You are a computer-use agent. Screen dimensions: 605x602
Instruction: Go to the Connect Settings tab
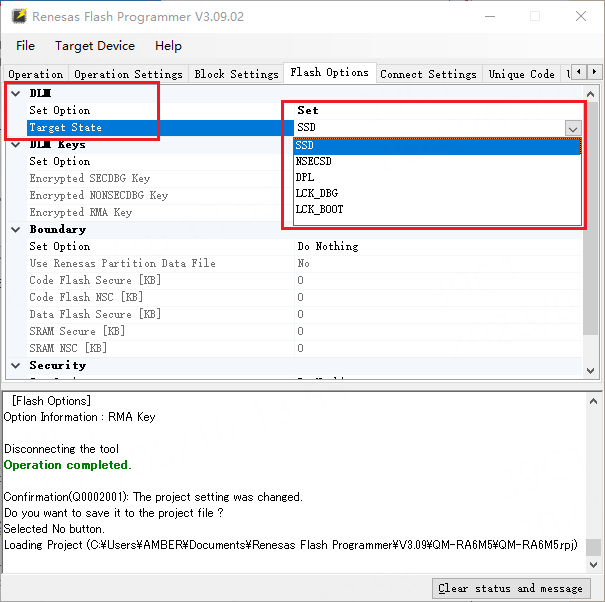tap(428, 74)
